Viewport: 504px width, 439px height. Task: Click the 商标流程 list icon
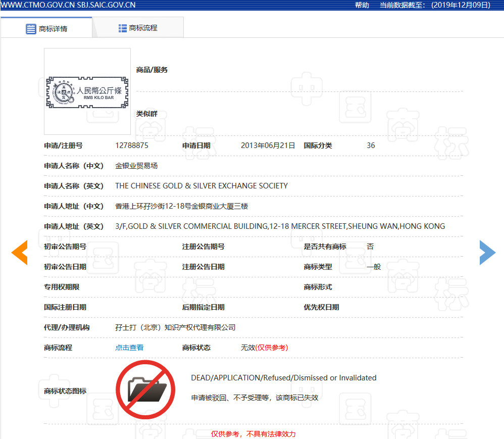tap(122, 28)
